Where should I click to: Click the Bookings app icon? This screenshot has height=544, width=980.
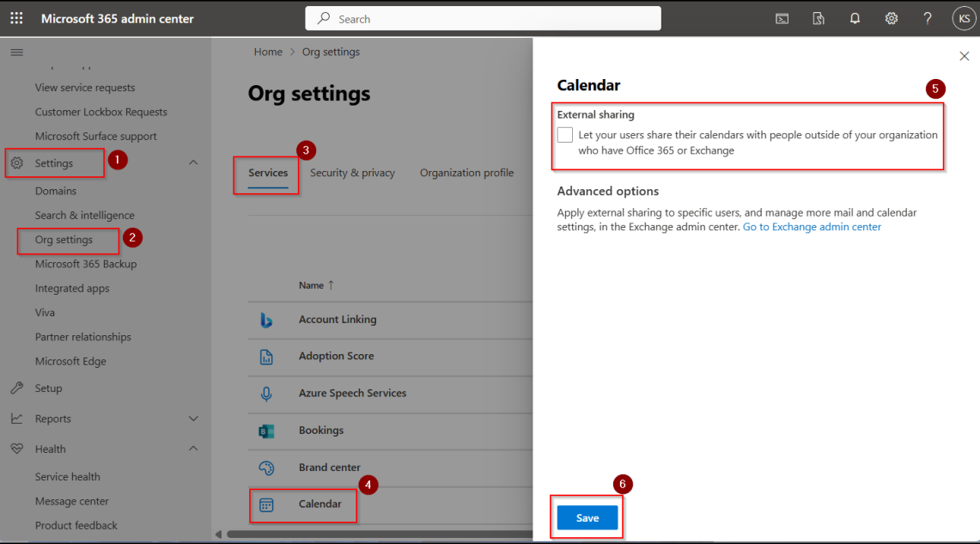(266, 431)
